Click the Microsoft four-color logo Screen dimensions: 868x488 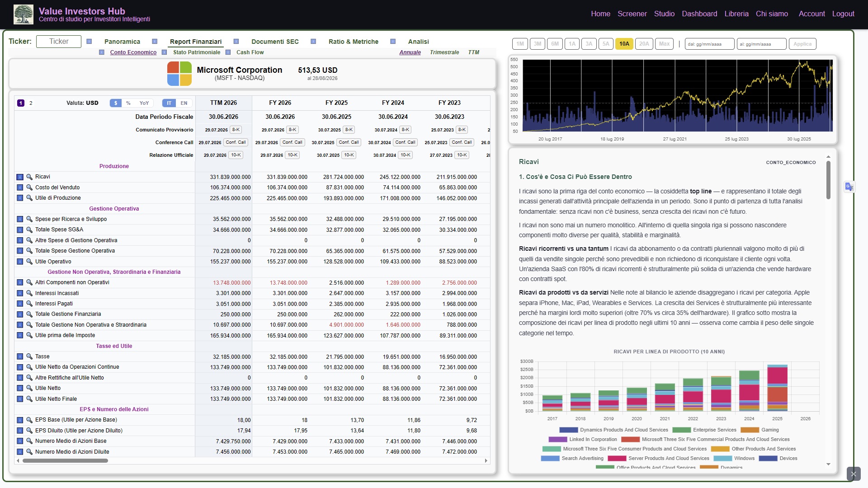click(179, 74)
